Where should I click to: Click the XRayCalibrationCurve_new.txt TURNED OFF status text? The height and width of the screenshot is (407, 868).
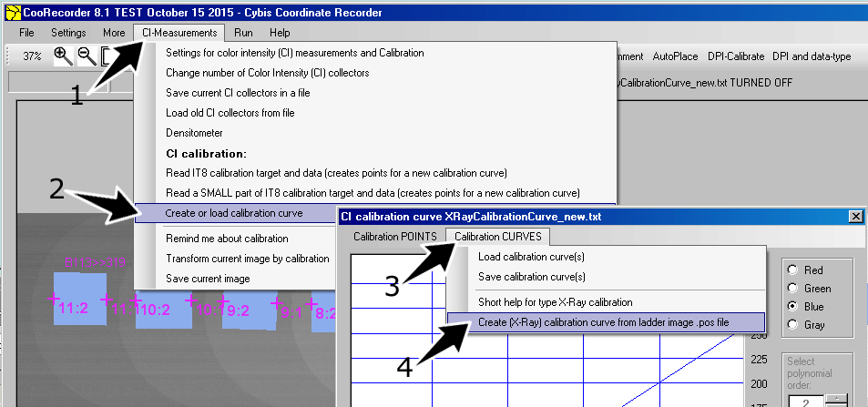pos(703,83)
